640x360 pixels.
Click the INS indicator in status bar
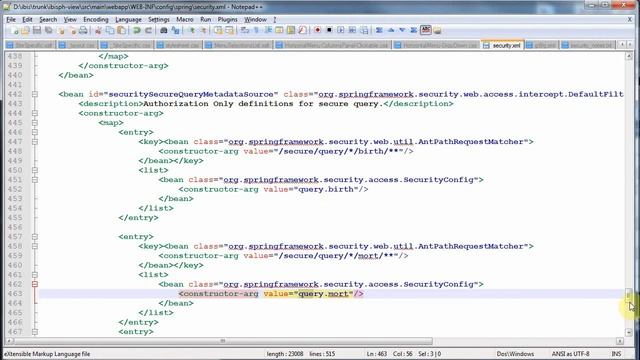pyautogui.click(x=616, y=354)
